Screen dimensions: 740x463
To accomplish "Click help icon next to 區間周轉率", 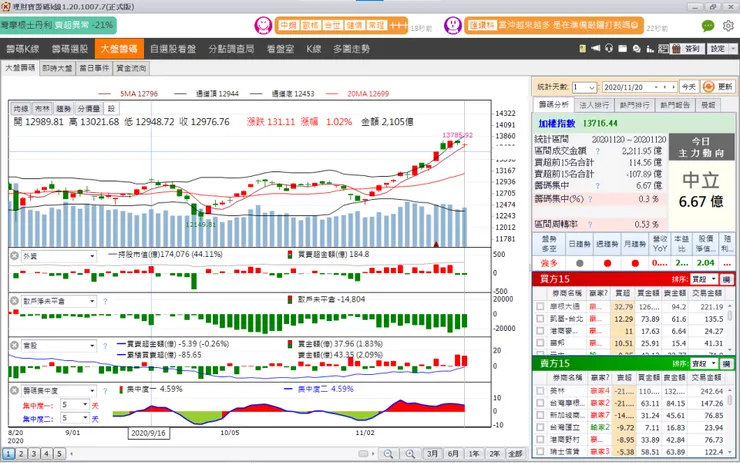I will click(x=590, y=225).
